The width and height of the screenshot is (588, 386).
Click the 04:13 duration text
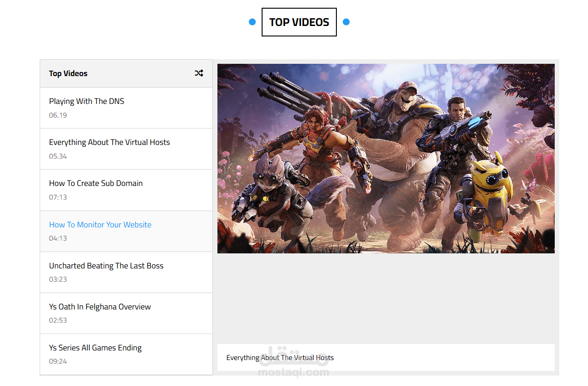pos(58,238)
